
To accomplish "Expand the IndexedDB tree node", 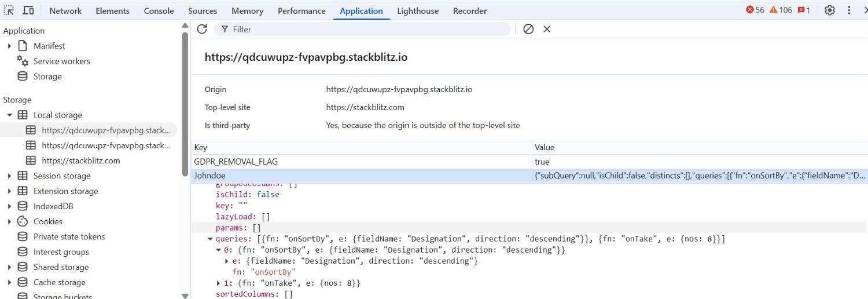I will (x=9, y=206).
